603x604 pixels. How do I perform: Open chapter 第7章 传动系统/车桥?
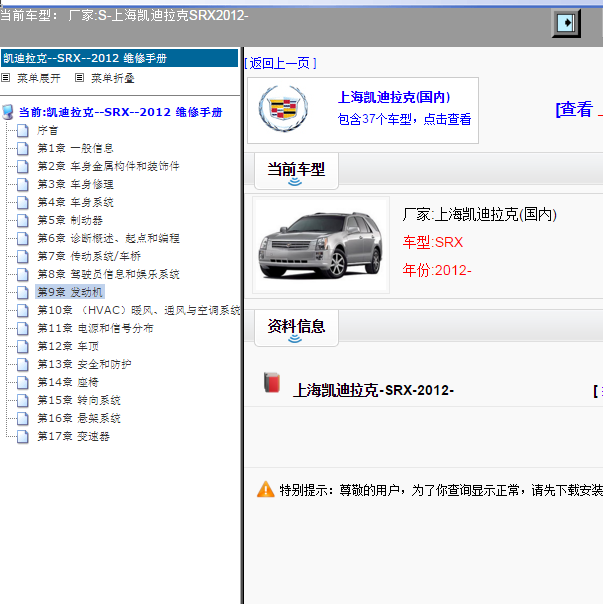(x=89, y=256)
